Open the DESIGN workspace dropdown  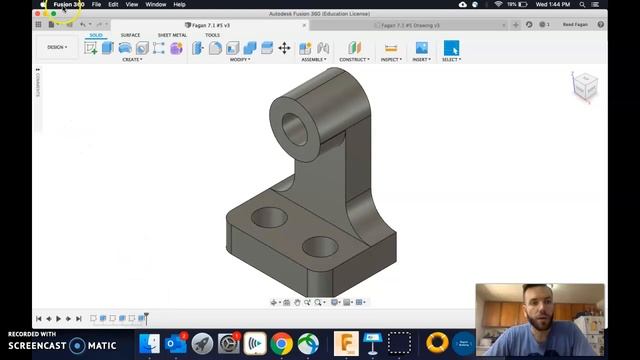tap(57, 47)
